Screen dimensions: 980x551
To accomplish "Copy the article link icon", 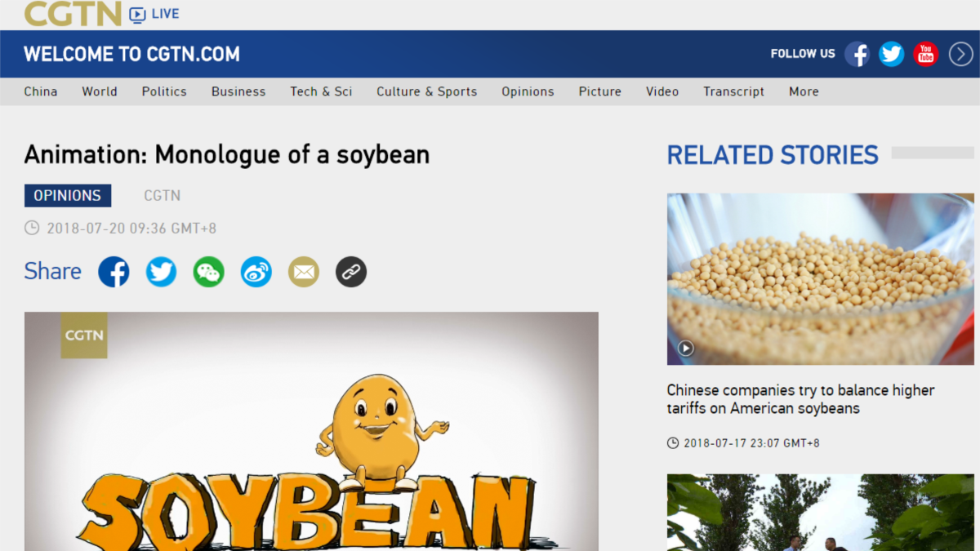I will click(351, 272).
